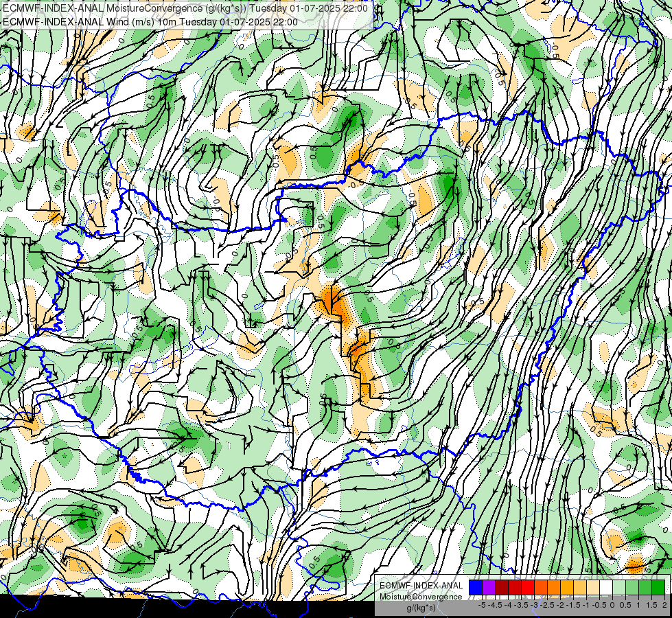The height and width of the screenshot is (618, 672).
Task: Click the -4.5 tick label on the legend
Action: [495, 605]
